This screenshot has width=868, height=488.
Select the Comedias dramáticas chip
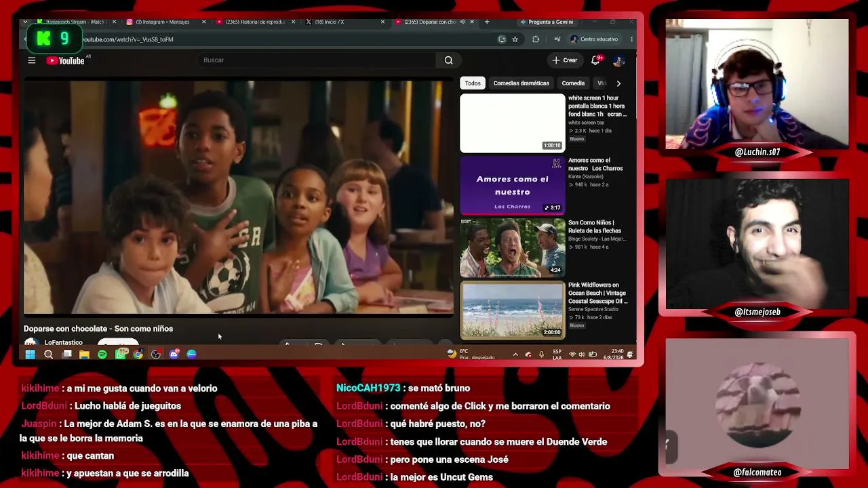521,83
